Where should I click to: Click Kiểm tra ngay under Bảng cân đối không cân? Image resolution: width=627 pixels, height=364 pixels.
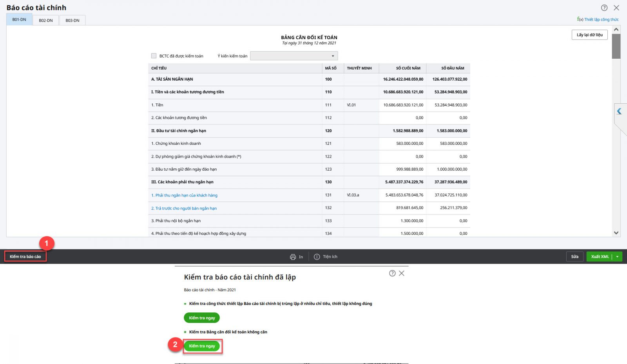click(x=202, y=346)
